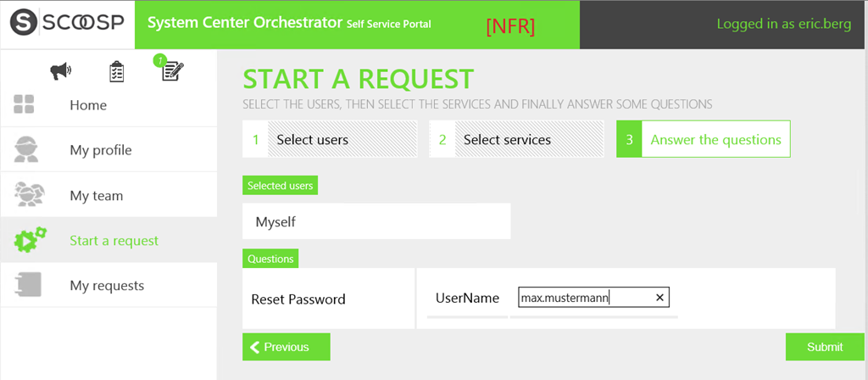The height and width of the screenshot is (380, 868).
Task: Click the Logged in as eric.berg text
Action: 783,24
